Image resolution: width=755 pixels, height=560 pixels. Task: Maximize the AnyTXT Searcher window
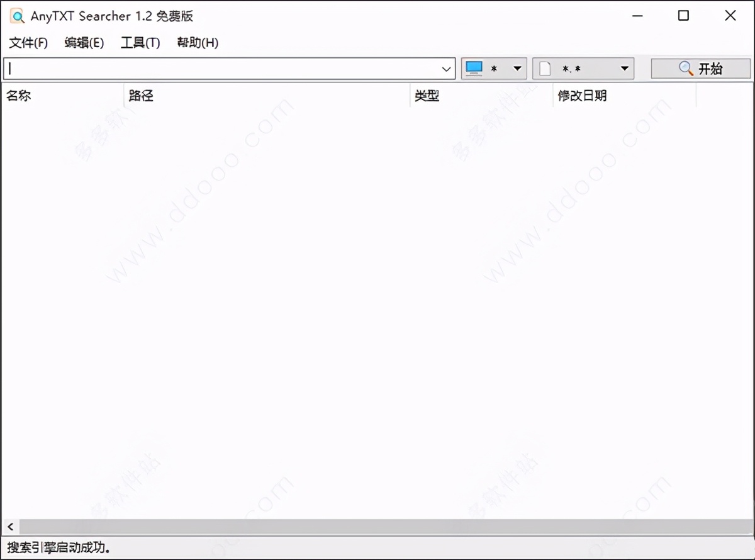(x=683, y=16)
